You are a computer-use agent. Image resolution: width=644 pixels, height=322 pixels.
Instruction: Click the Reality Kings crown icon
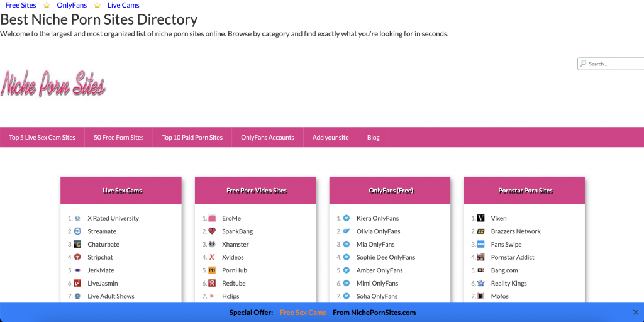[480, 283]
